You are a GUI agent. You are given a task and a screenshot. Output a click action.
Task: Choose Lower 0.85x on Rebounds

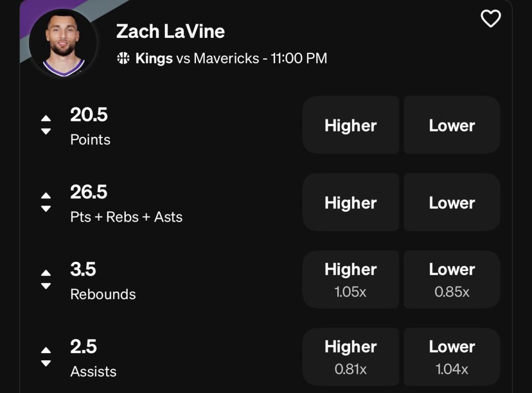coord(451,279)
